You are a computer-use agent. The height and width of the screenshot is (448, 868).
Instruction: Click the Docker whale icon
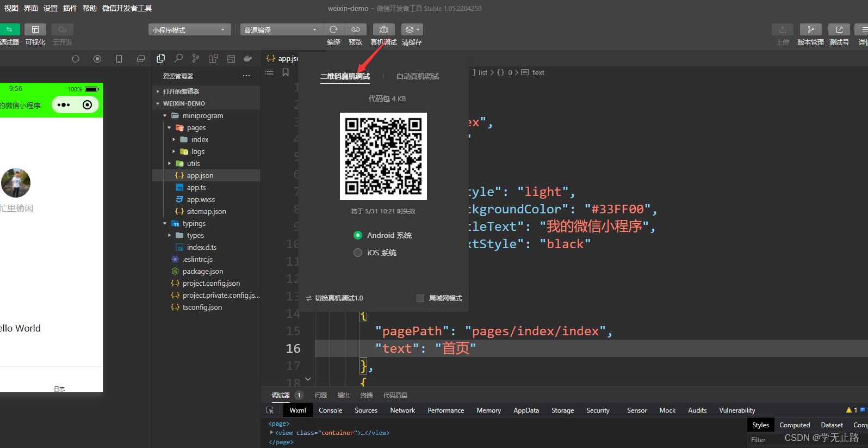[x=248, y=58]
